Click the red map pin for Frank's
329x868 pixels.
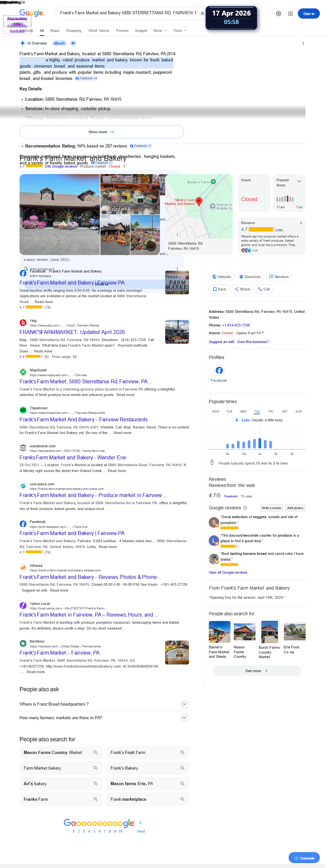coord(199,201)
